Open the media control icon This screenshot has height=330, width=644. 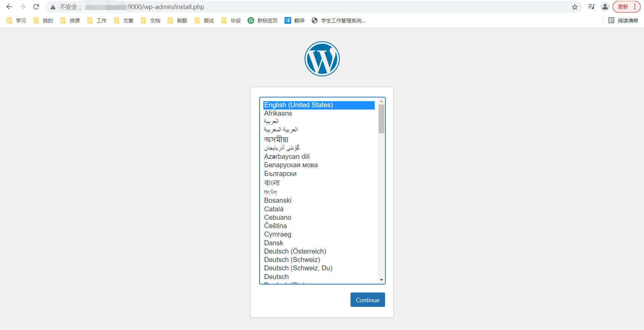pos(591,7)
